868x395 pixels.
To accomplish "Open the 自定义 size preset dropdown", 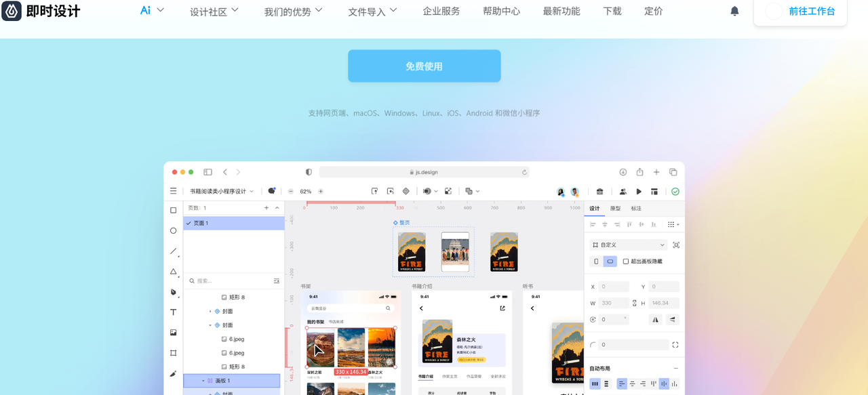I will [x=629, y=245].
